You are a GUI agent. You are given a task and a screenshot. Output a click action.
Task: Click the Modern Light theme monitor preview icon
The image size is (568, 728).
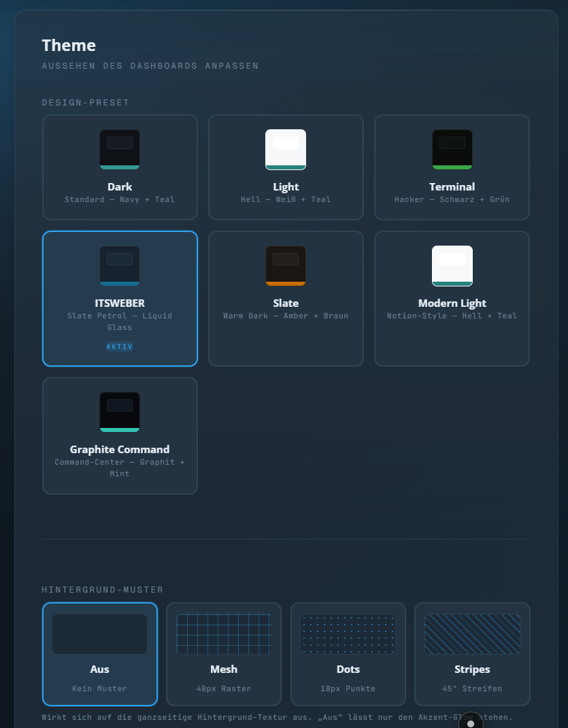pyautogui.click(x=452, y=265)
